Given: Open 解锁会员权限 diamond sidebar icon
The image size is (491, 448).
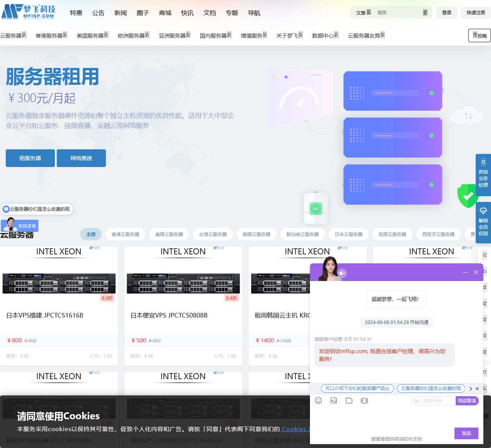Looking at the screenshot, I should point(483,223).
